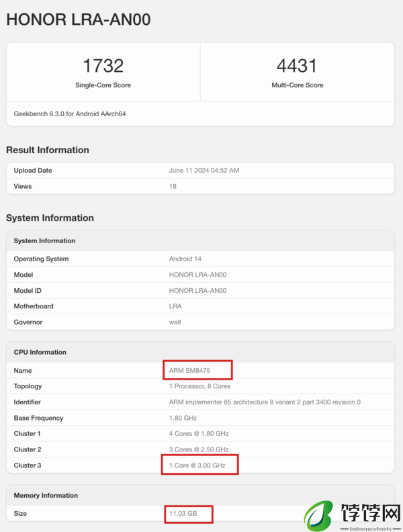Click the Governor label

click(x=28, y=322)
